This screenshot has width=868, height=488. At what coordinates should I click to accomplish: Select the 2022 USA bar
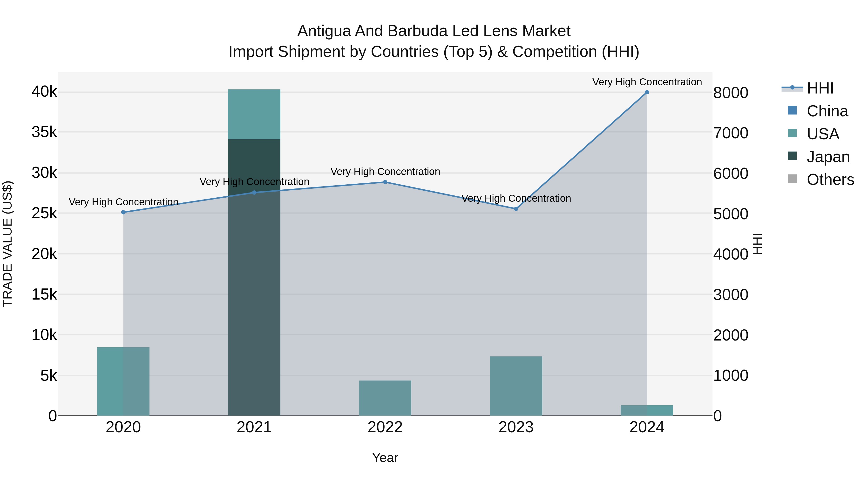pyautogui.click(x=385, y=398)
